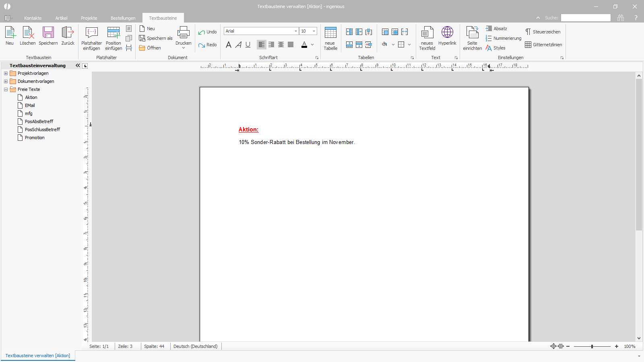Click the zoom slider handle
The height and width of the screenshot is (362, 644).
pos(592,346)
